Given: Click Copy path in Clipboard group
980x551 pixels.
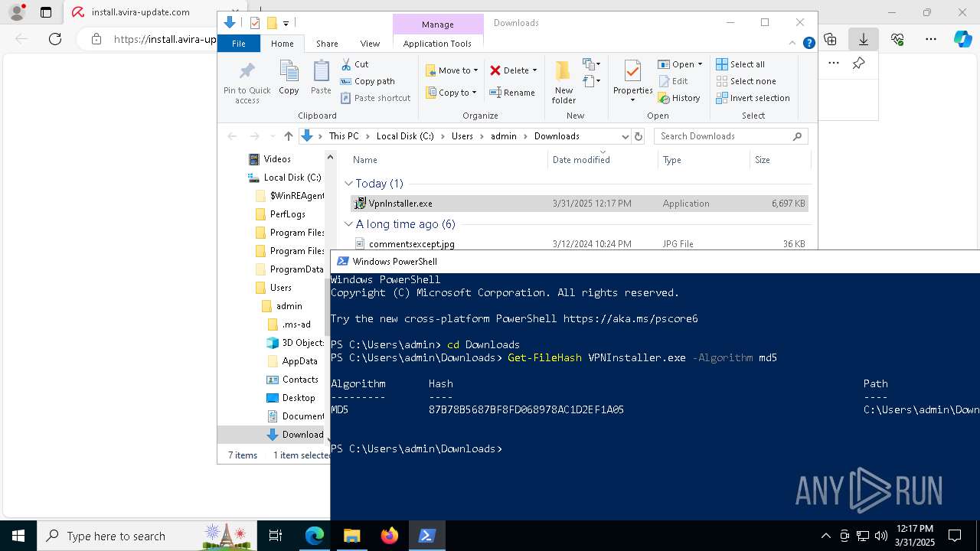Looking at the screenshot, I should point(367,81).
